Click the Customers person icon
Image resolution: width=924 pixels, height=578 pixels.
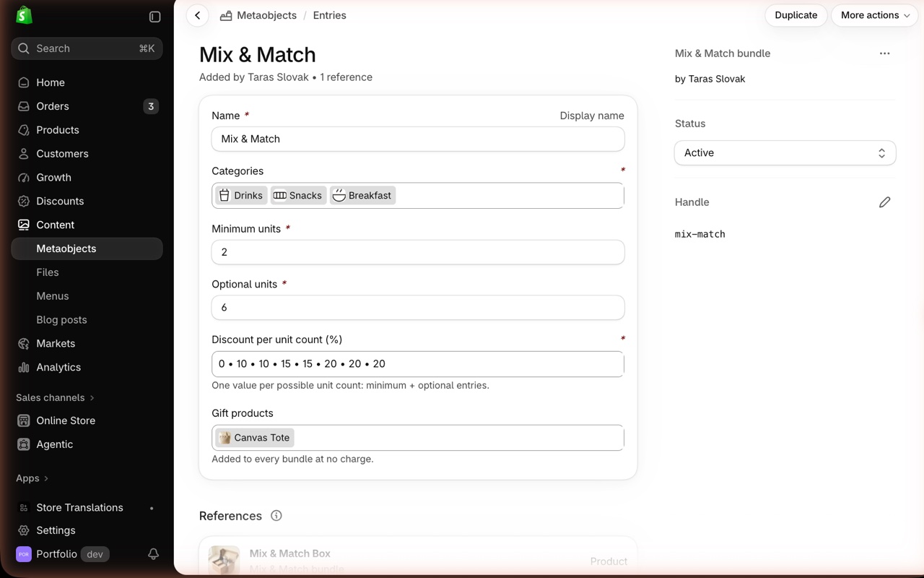coord(24,154)
